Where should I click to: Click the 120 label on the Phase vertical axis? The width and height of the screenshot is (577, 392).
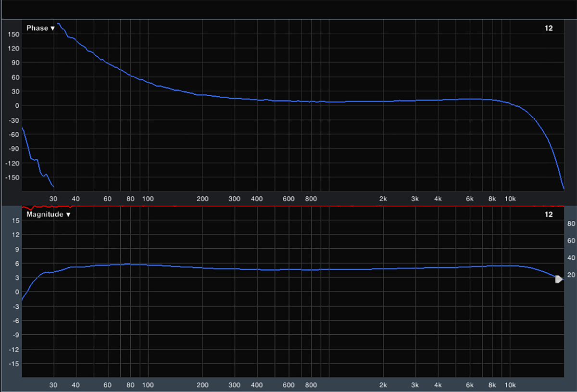[x=13, y=49]
